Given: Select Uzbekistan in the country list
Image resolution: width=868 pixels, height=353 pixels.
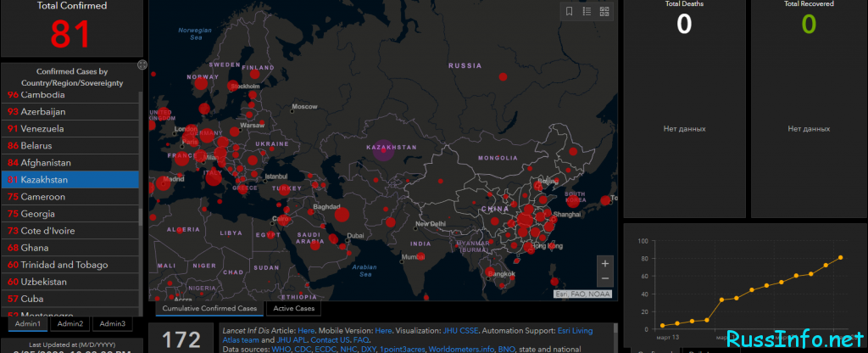Looking at the screenshot, I should pos(70,282).
